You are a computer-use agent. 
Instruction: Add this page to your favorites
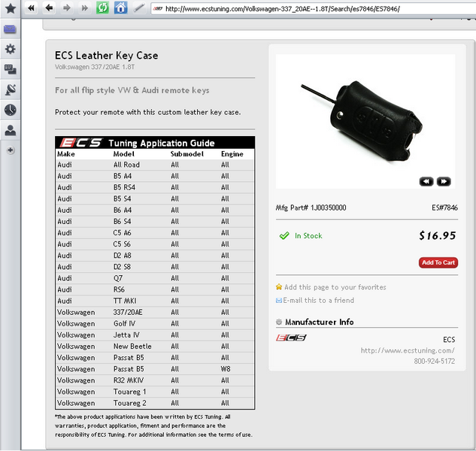335,287
